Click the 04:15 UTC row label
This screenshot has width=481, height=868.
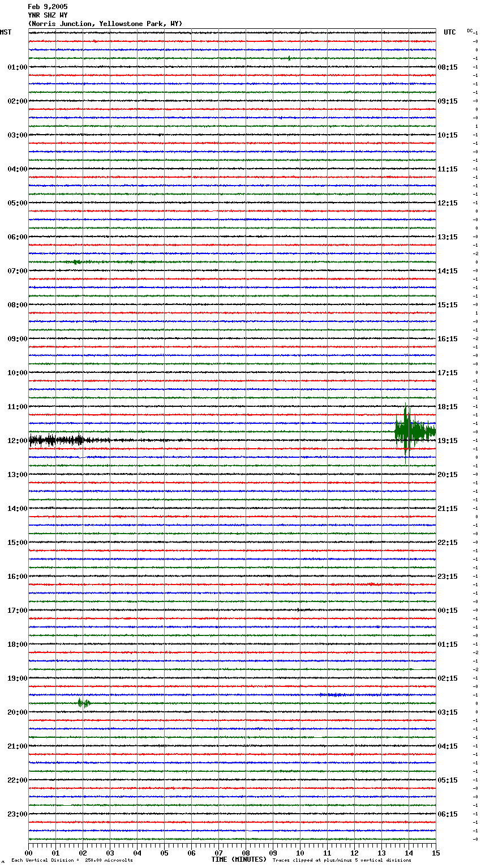(x=448, y=746)
